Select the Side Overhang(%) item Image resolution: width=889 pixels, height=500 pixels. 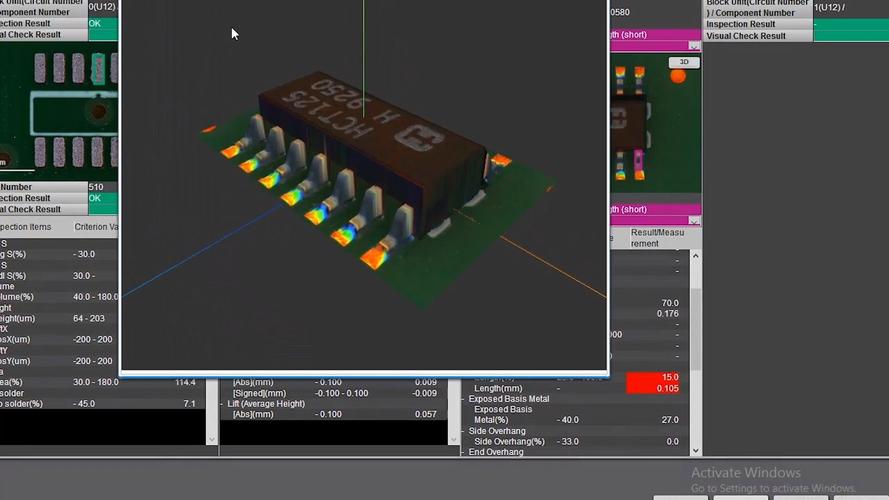pos(509,442)
